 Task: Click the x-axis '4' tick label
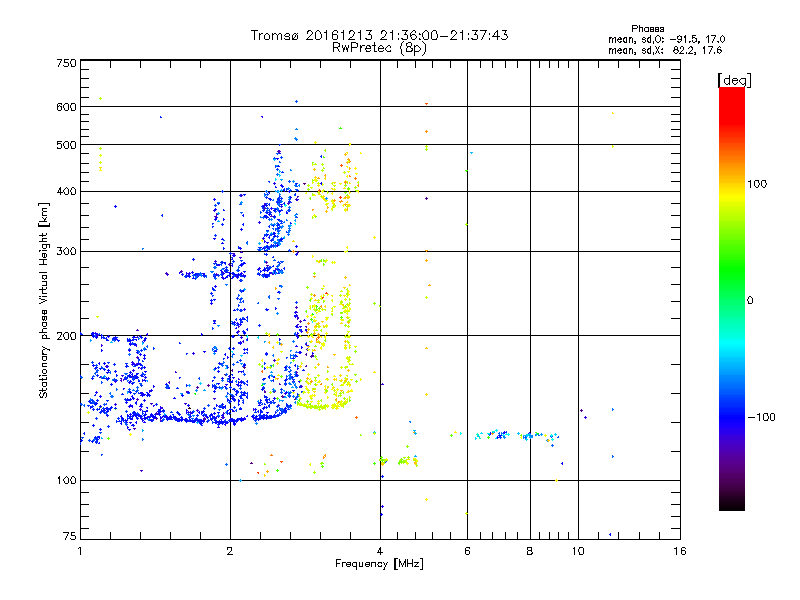(x=380, y=551)
